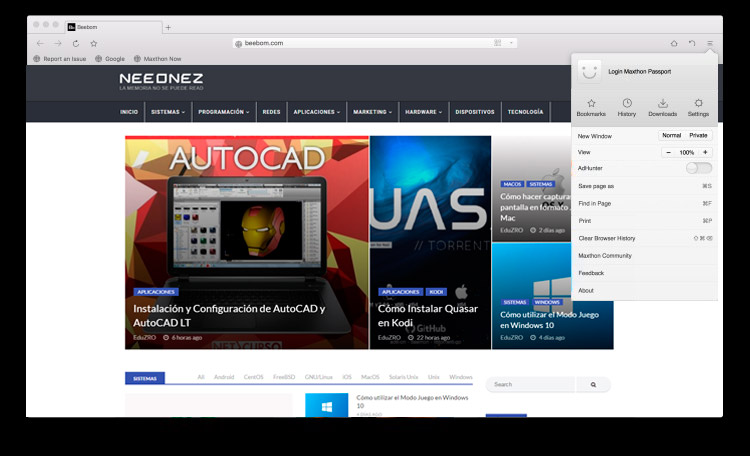Image resolution: width=750 pixels, height=456 pixels.
Task: Click the site Search field
Action: [531, 384]
